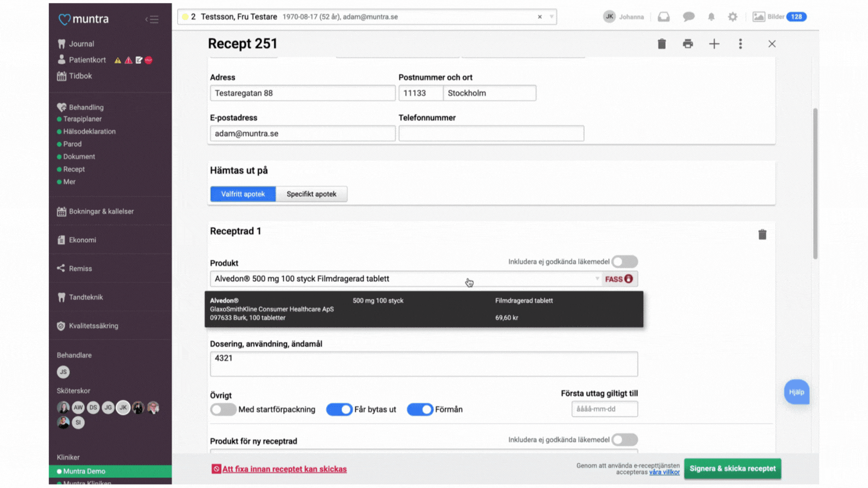Select Specifikt apotek option
The width and height of the screenshot is (868, 488).
(x=312, y=194)
